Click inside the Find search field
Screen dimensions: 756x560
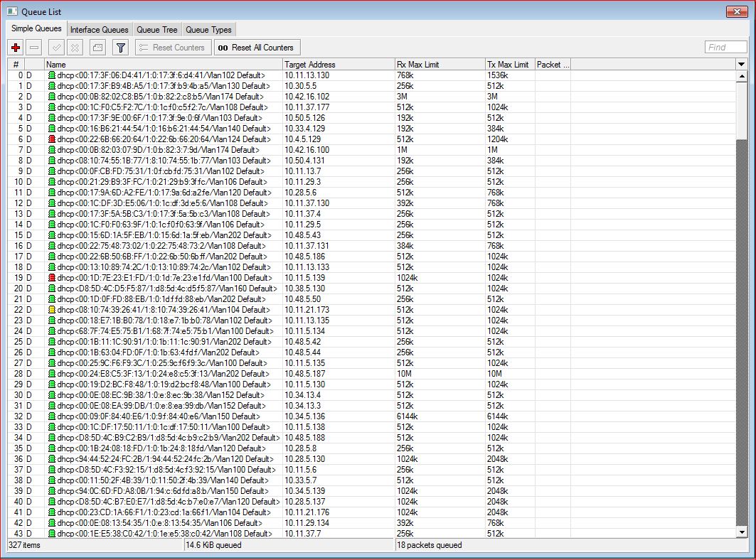[725, 47]
